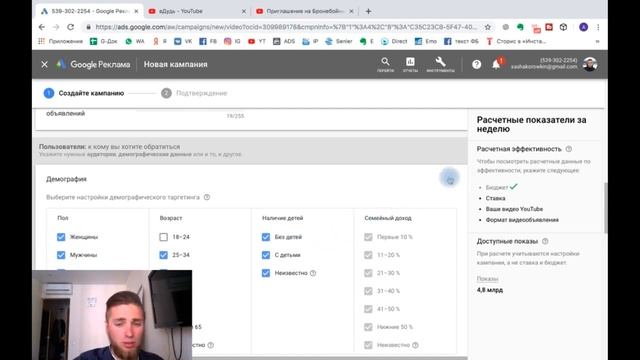Open the YT YouTube bookmark
The image size is (640, 360).
click(x=257, y=41)
